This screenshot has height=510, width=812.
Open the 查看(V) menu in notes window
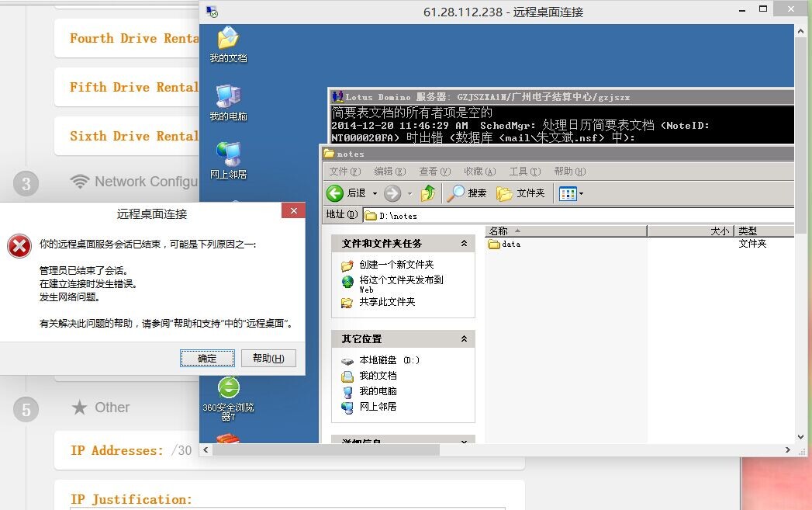point(435,172)
